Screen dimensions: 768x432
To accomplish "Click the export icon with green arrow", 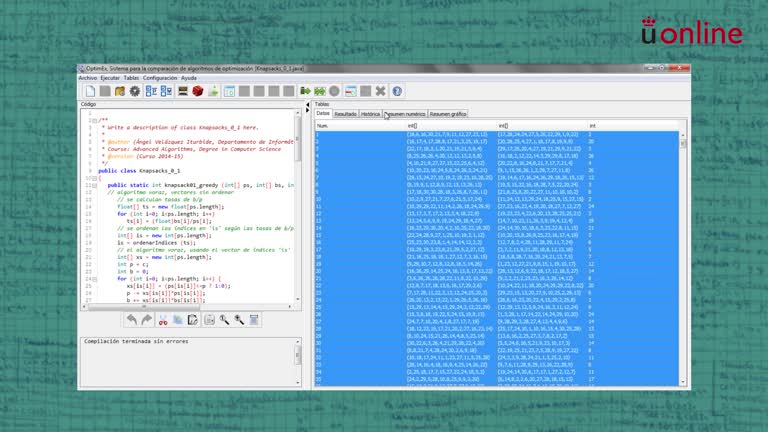I will 213,91.
